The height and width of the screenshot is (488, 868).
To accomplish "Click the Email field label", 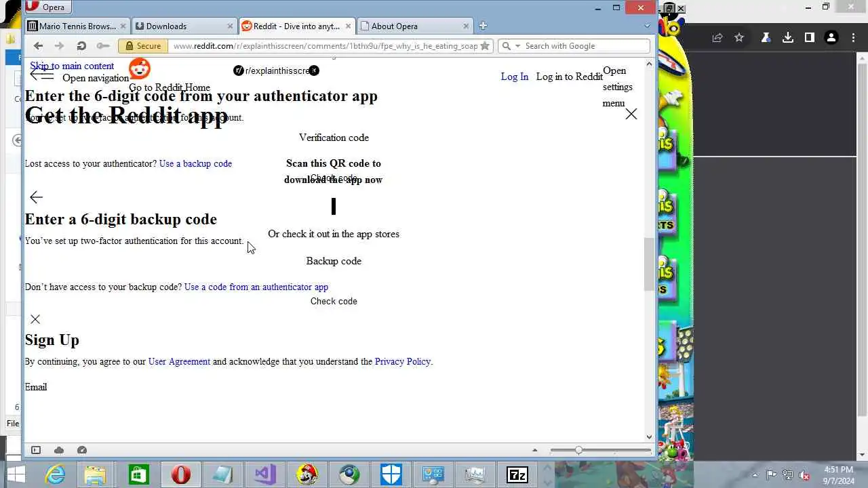I will (36, 387).
